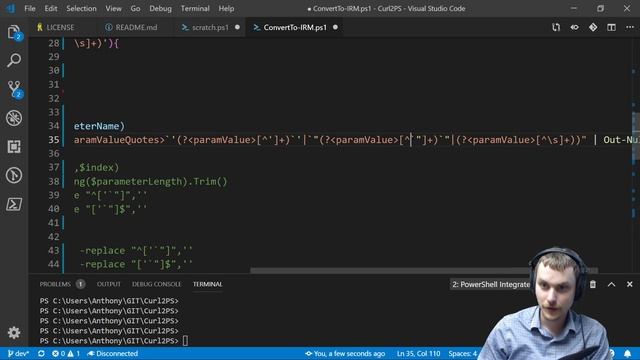Image resolution: width=640 pixels, height=360 pixels.
Task: Click the dev branch status bar item
Action: (x=18, y=353)
